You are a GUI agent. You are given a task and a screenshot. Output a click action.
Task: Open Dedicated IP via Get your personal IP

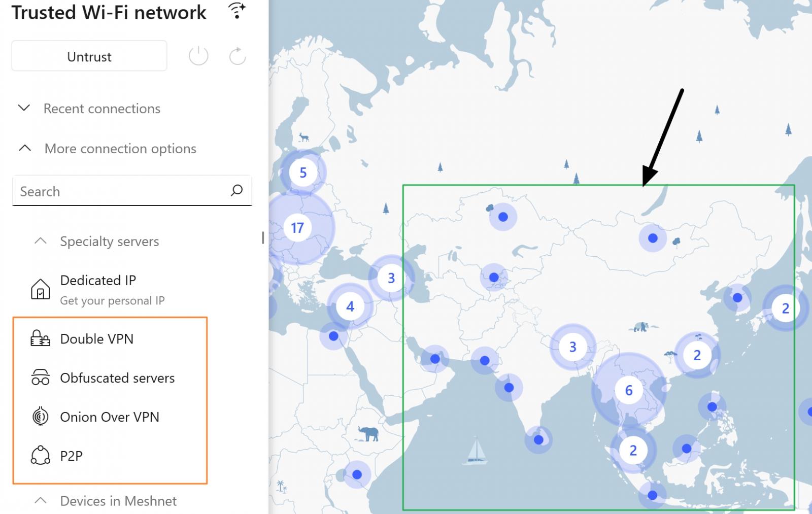[112, 300]
